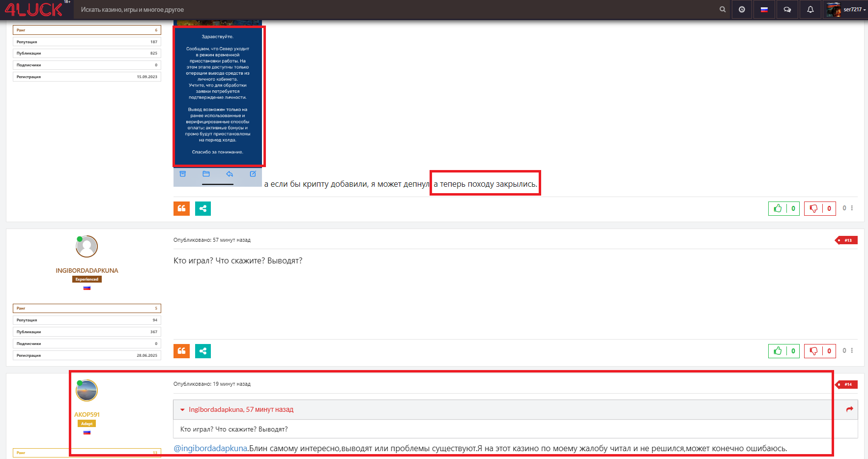The image size is (868, 459).
Task: Open the Russian flag language selector
Action: [x=764, y=9]
